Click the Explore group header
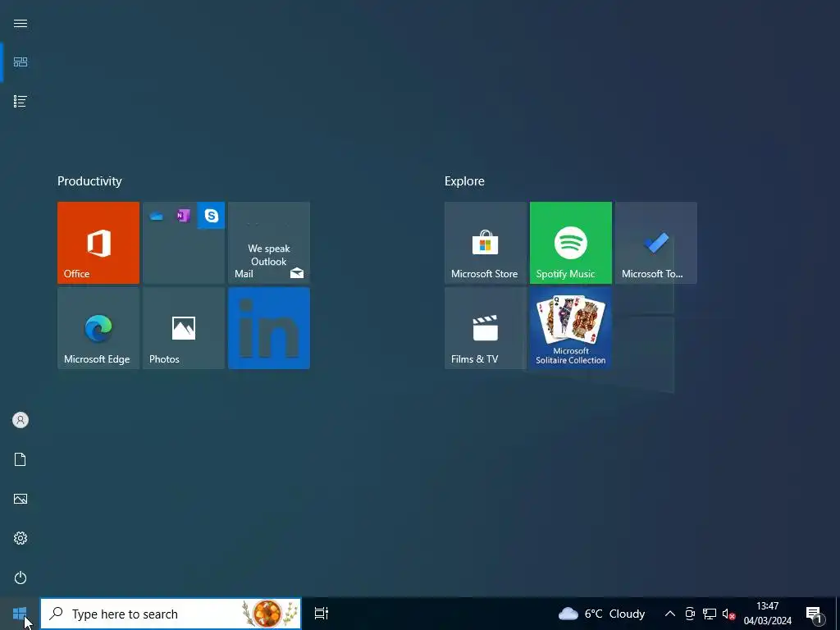The image size is (840, 630). [464, 181]
